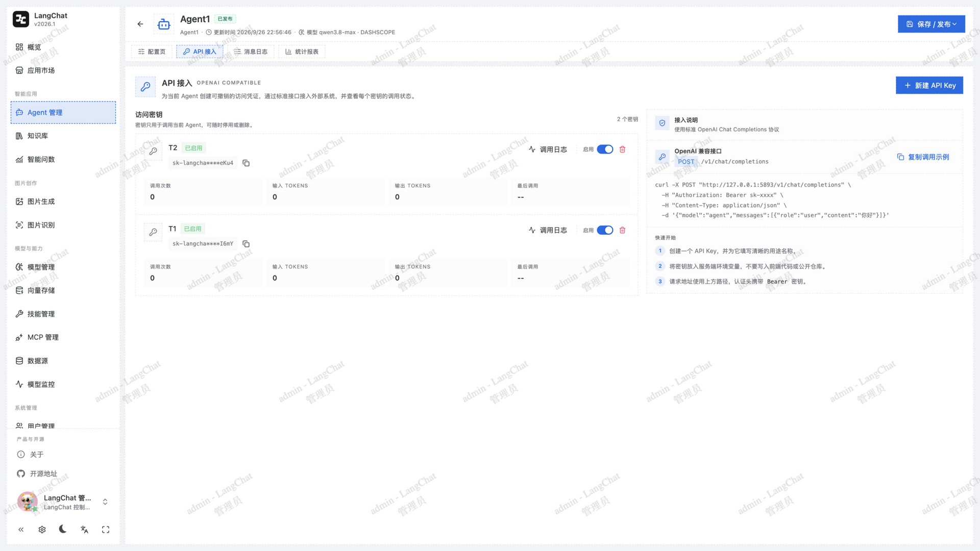The image size is (980, 551).
Task: View 调用日志 for T1 key
Action: (548, 230)
